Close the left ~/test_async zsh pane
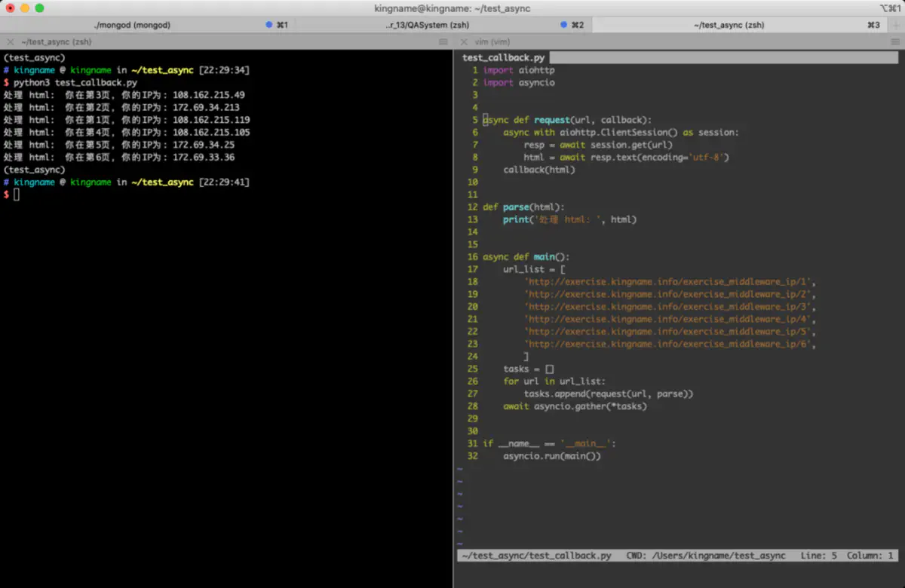905x588 pixels. click(x=10, y=42)
